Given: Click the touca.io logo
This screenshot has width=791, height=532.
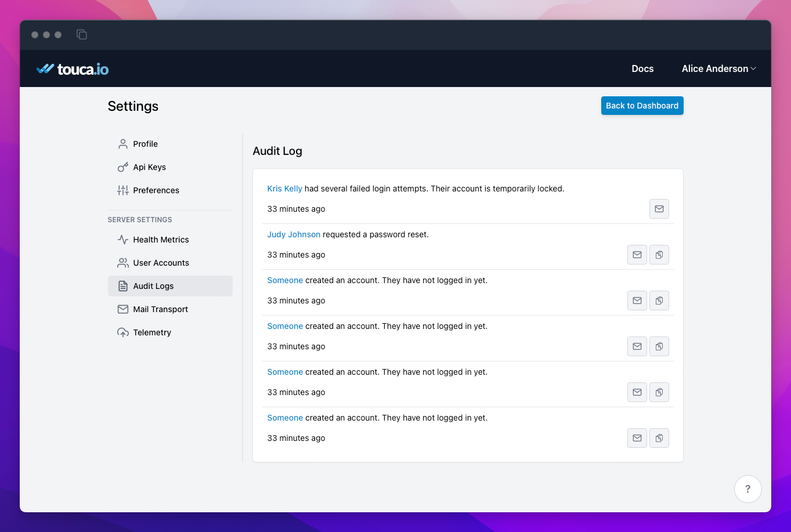Looking at the screenshot, I should point(73,69).
